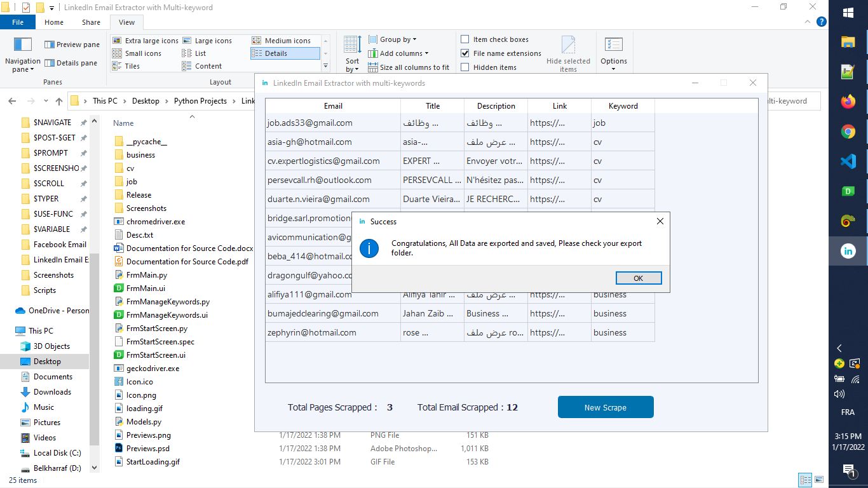The height and width of the screenshot is (488, 868).
Task: Click the Email column header in table
Action: coord(333,106)
